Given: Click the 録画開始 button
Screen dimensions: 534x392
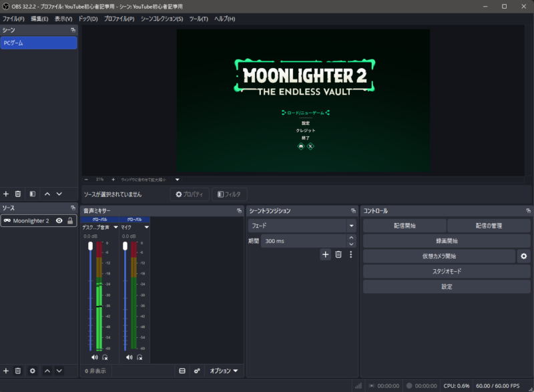Looking at the screenshot, I should point(447,241).
